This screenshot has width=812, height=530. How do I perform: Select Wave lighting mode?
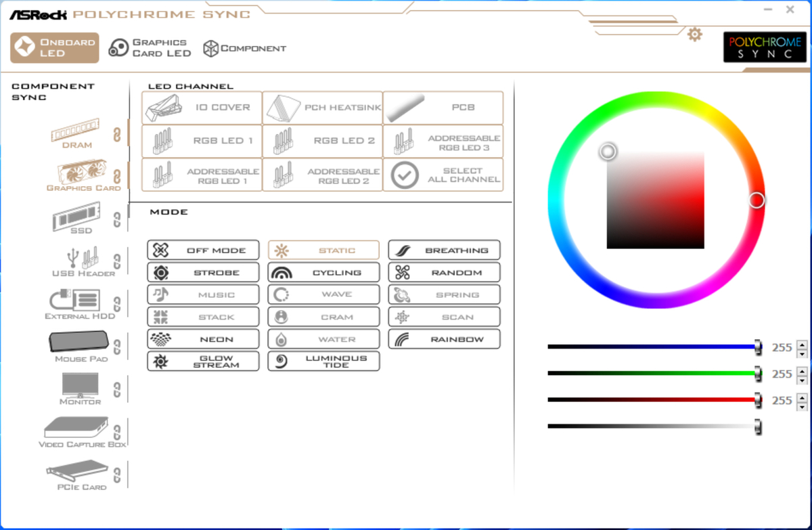323,294
